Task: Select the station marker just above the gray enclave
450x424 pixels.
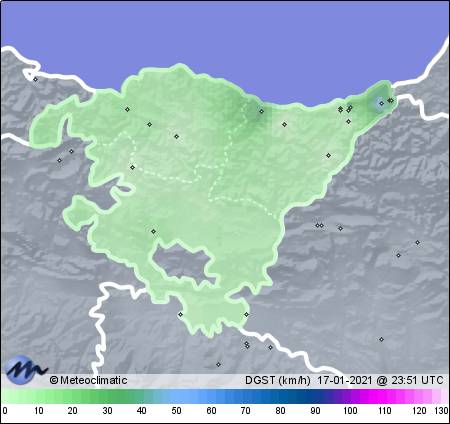Action: pos(153,231)
